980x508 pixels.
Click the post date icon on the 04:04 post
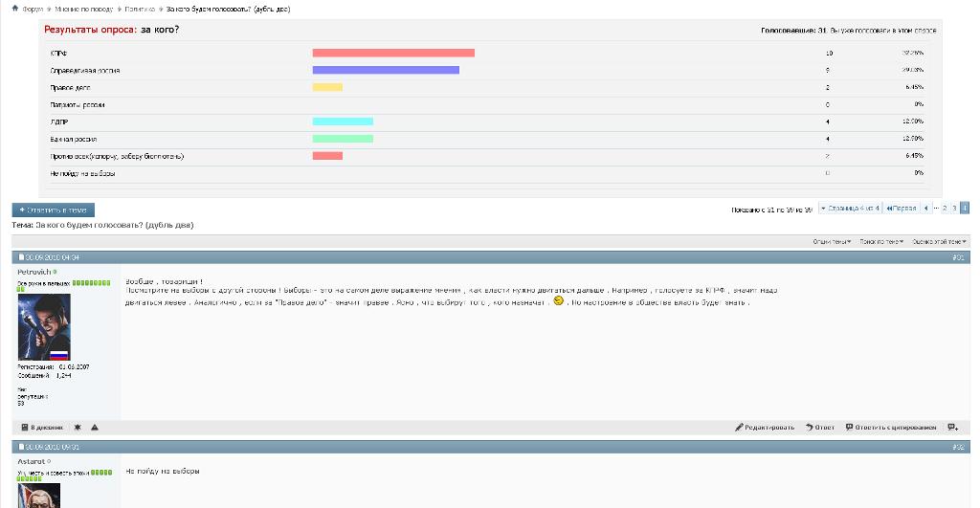coord(22,257)
